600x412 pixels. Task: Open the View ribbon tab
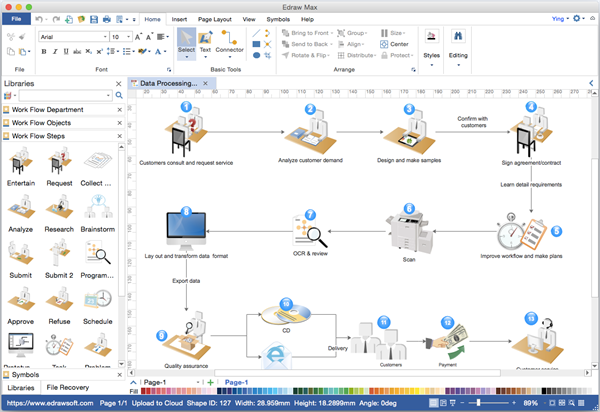pyautogui.click(x=249, y=20)
